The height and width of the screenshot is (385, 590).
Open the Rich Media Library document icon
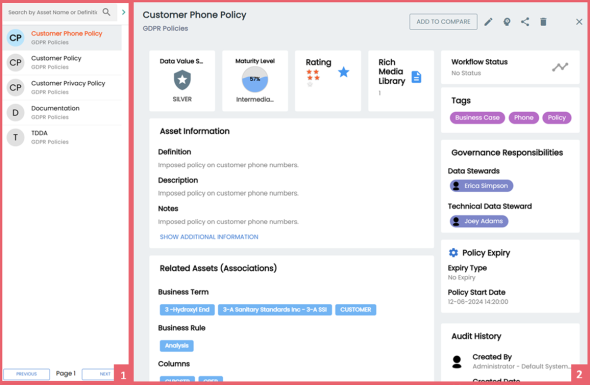click(x=416, y=77)
